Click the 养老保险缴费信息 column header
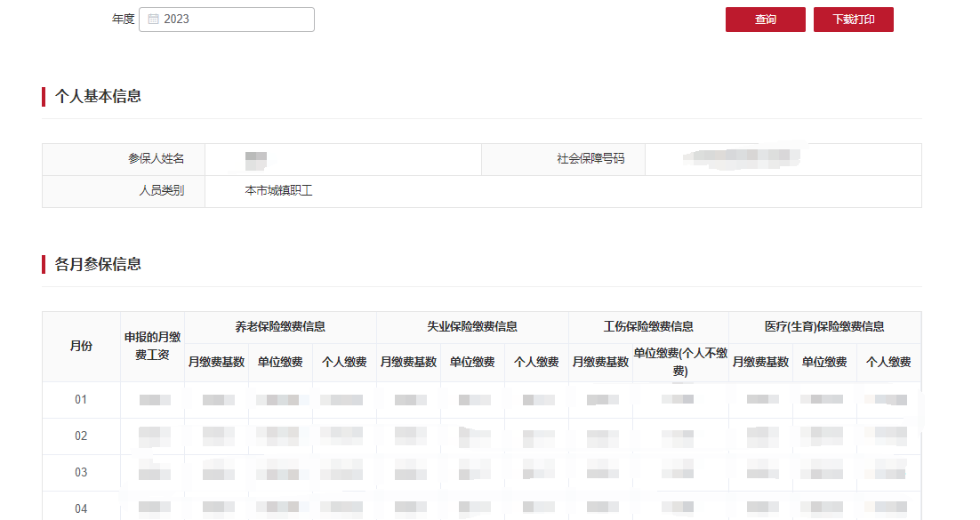This screenshot has height=520, width=980. (279, 326)
